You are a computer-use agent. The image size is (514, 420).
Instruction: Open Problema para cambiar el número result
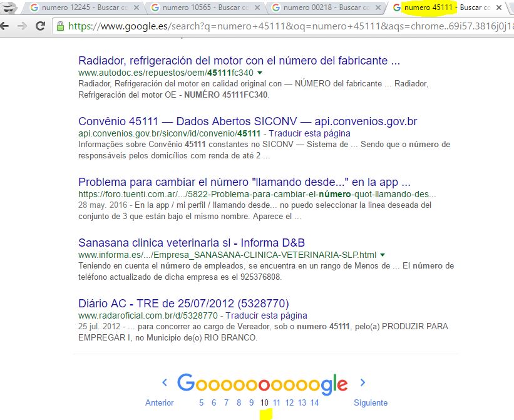tap(244, 182)
